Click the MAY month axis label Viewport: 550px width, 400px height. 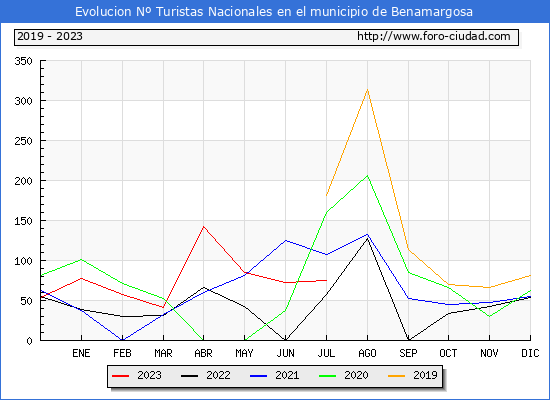click(244, 353)
